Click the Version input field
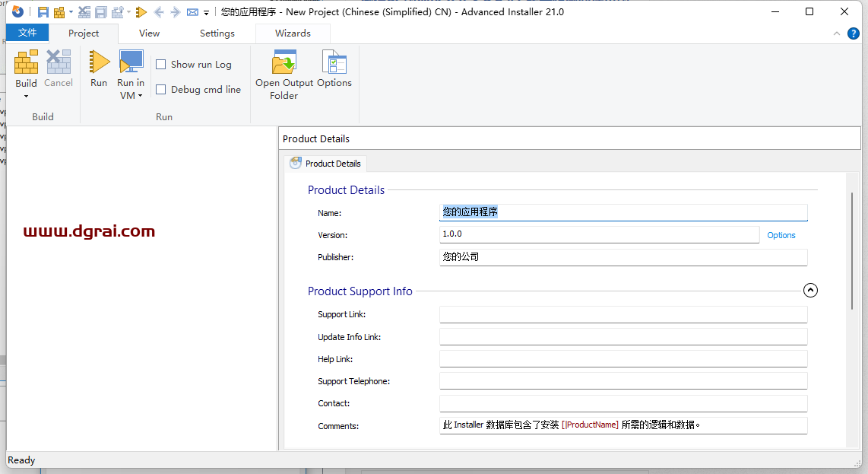 click(599, 234)
